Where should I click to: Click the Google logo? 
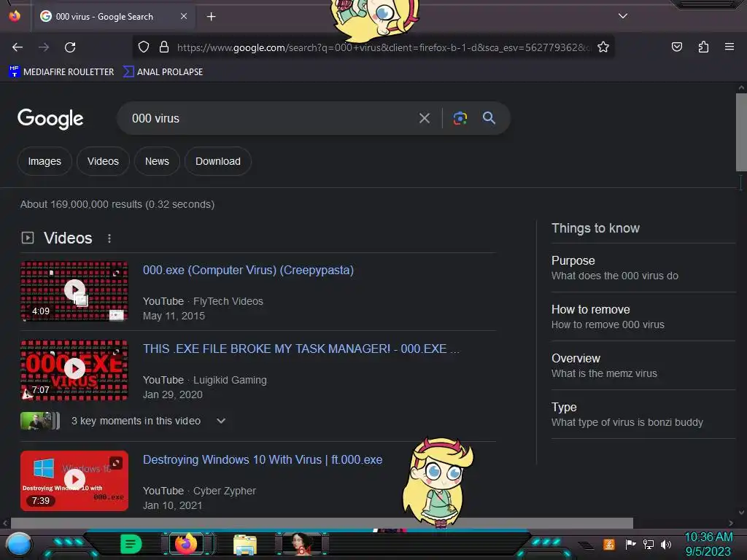click(x=50, y=119)
